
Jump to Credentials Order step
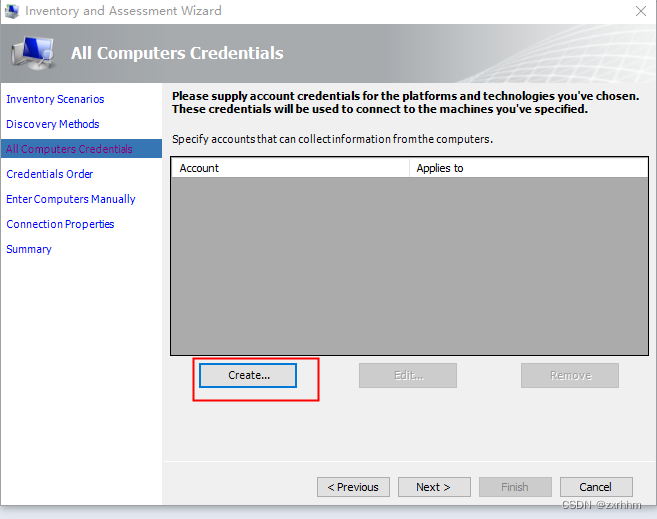49,174
